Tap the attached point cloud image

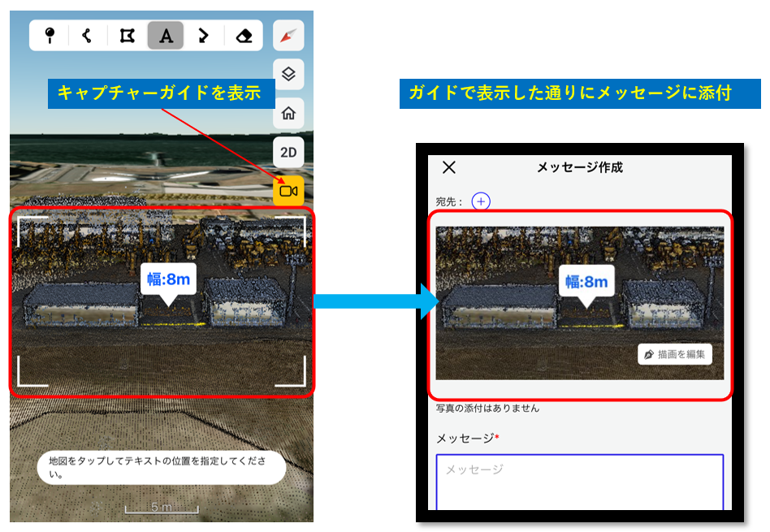coord(579,303)
